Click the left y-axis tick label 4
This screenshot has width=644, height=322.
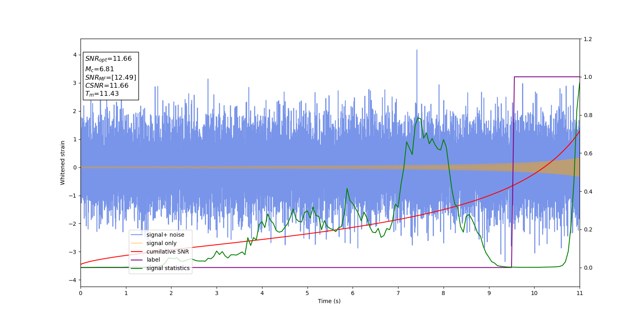75,55
